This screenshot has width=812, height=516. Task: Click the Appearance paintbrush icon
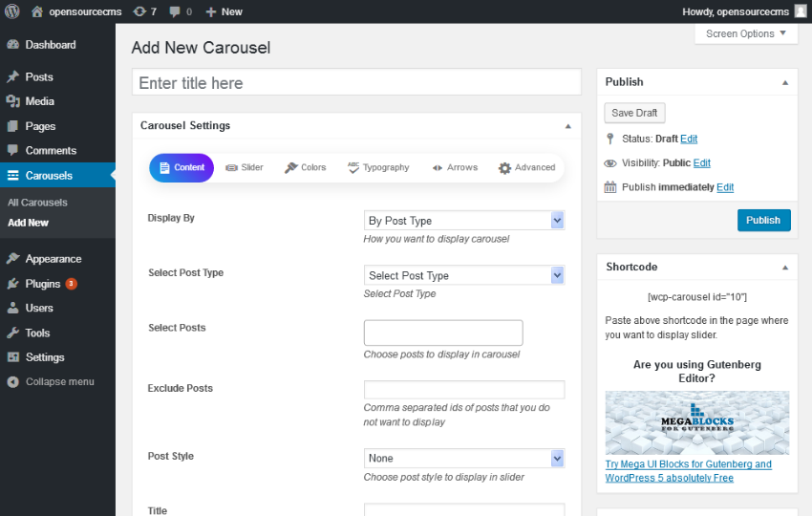tap(13, 259)
